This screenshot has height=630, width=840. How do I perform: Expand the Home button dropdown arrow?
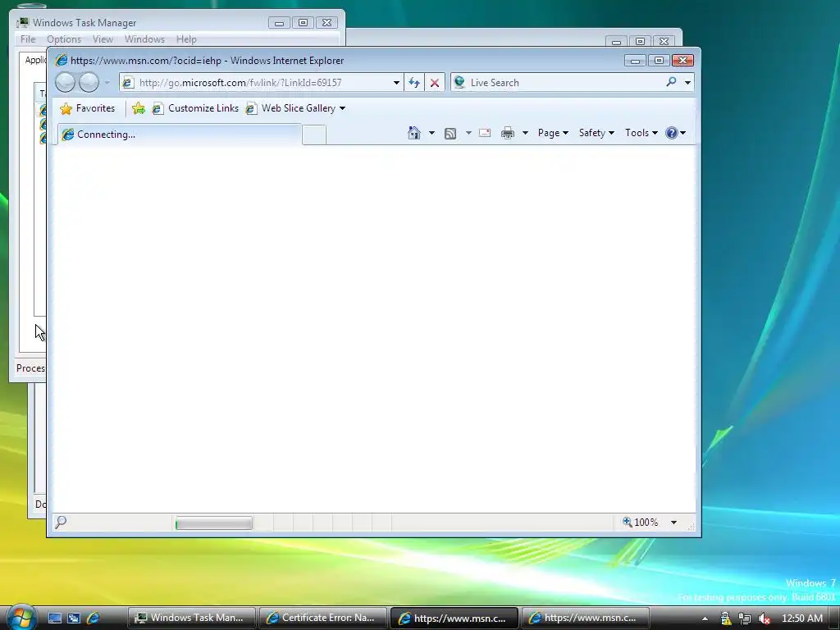tap(431, 133)
